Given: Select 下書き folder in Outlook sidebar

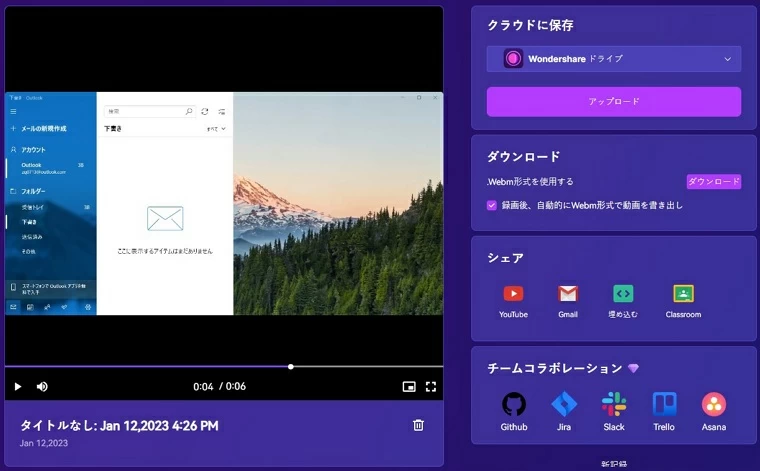Looking at the screenshot, I should (x=29, y=222).
